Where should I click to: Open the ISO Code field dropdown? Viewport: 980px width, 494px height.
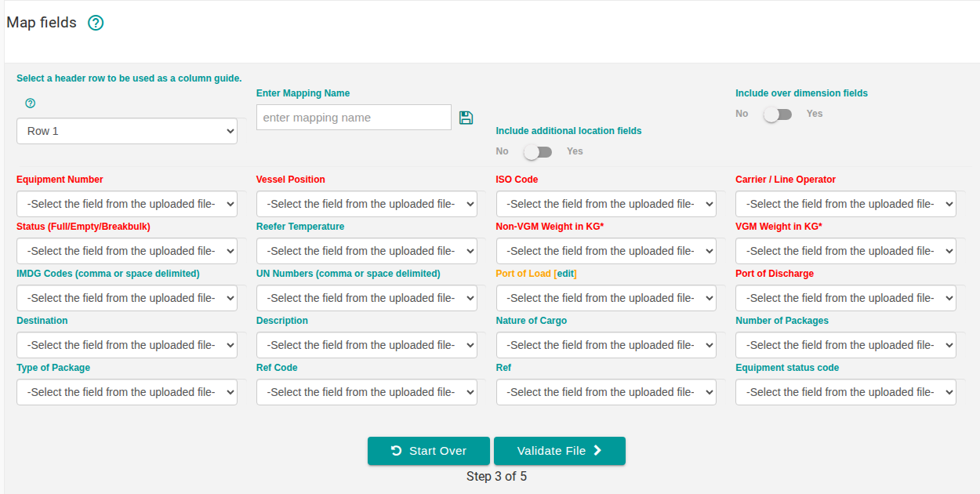coord(606,204)
